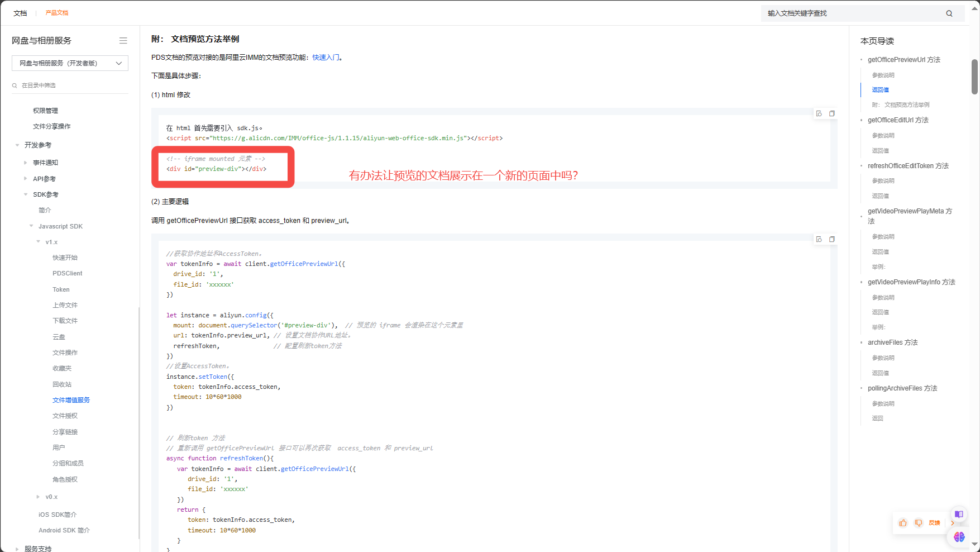Jump to 附: 文档预览方法举例 in page guide
This screenshot has height=552, width=980.
(x=901, y=104)
